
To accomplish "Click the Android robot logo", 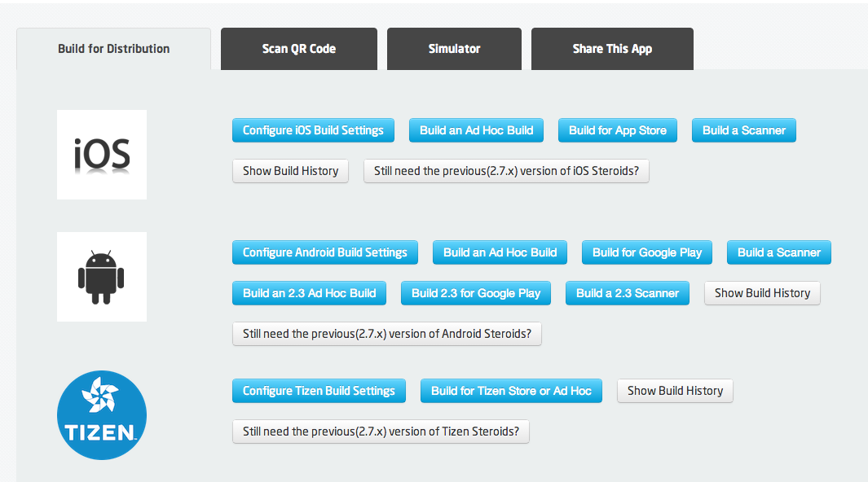I will 102,277.
